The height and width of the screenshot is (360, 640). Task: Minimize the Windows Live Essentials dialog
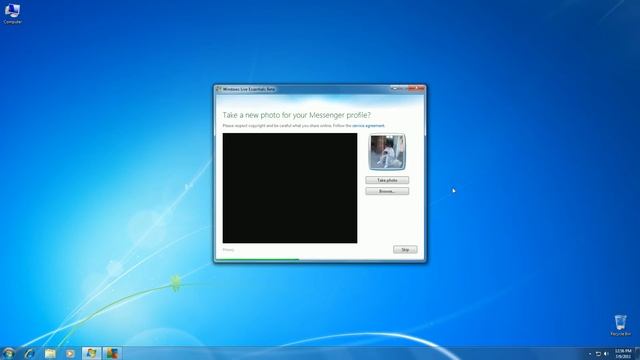click(x=394, y=88)
